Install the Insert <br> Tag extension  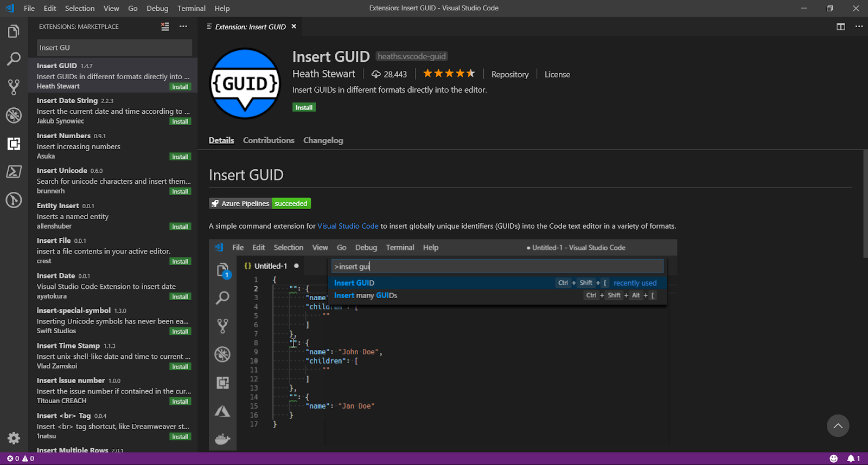pyautogui.click(x=180, y=436)
